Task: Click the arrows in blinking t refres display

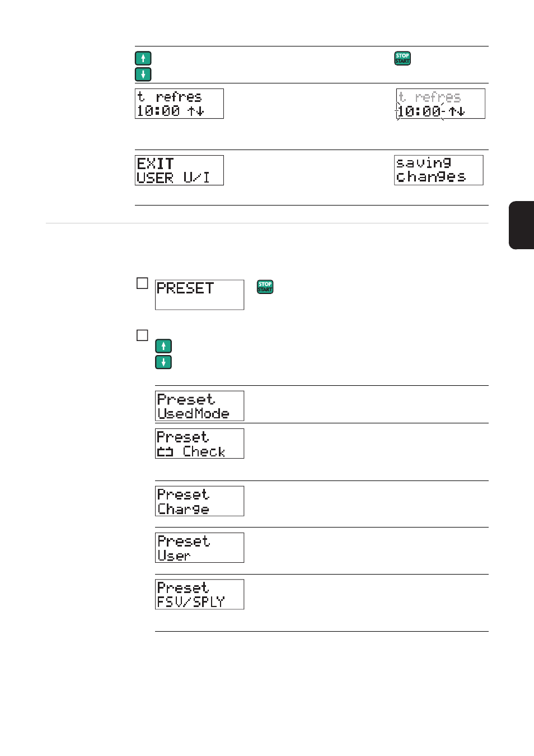Action: 457,111
